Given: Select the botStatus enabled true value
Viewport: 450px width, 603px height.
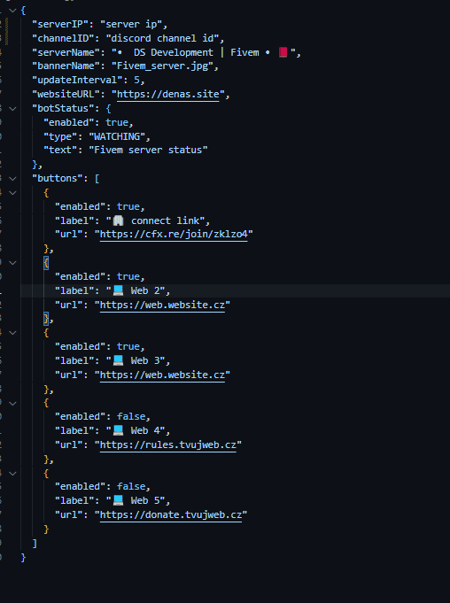Looking at the screenshot, I should coord(117,123).
